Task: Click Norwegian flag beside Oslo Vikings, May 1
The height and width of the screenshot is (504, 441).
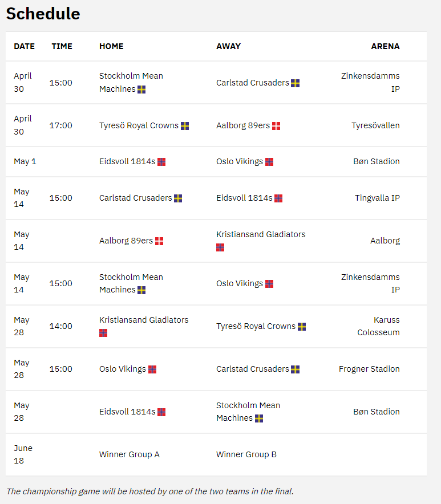Action: 269,162
